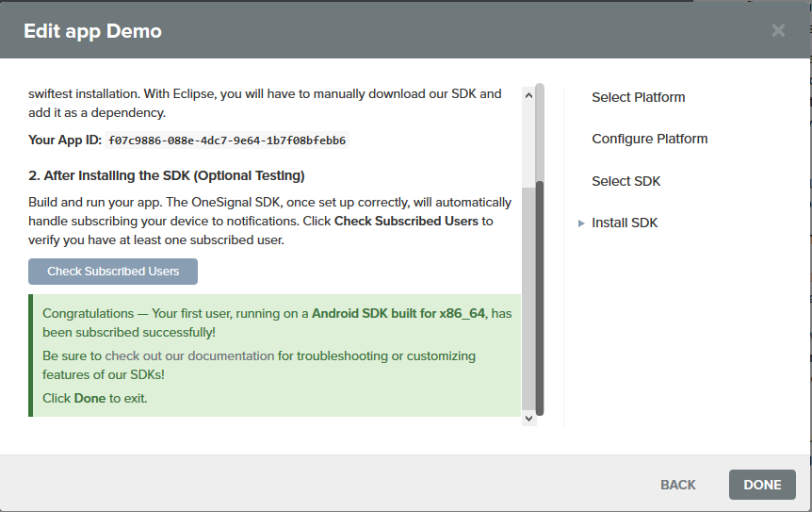Click the triangle marker beside Install SDK
This screenshot has height=512, width=812.
pos(581,223)
